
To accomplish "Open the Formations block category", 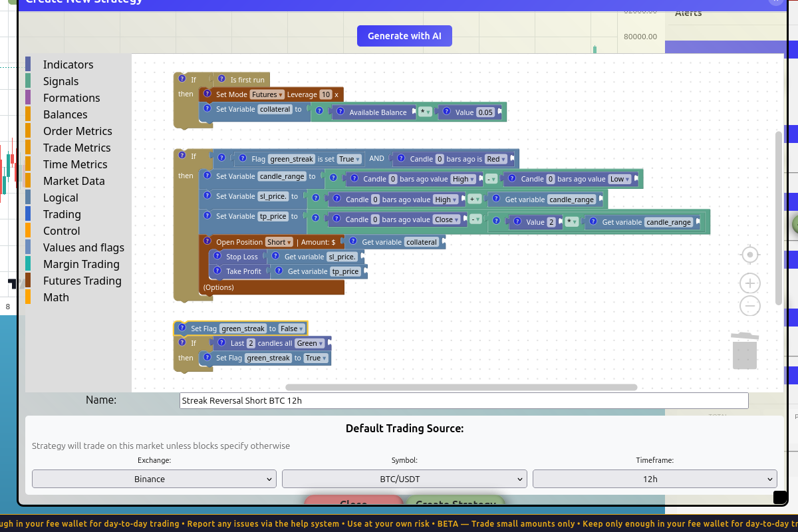I will 71,98.
